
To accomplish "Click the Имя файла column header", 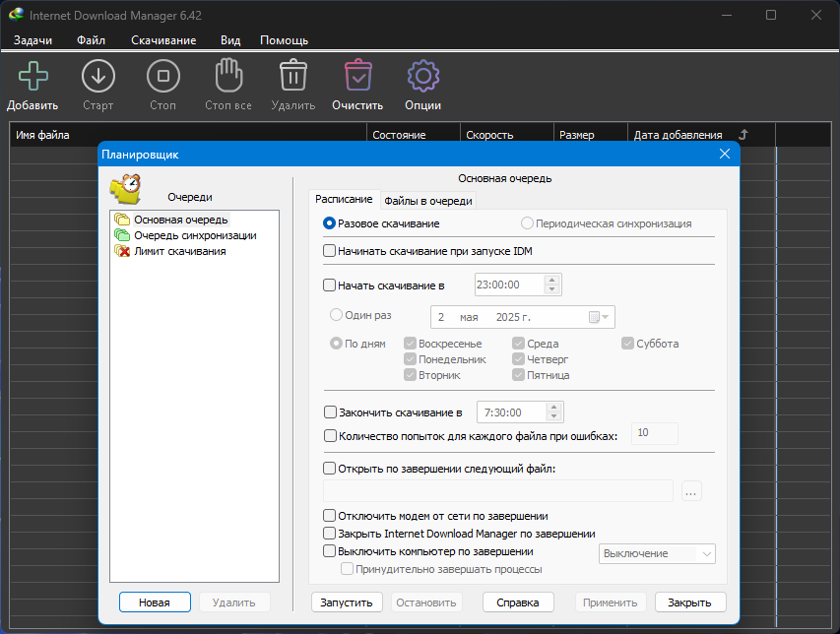I will (188, 135).
